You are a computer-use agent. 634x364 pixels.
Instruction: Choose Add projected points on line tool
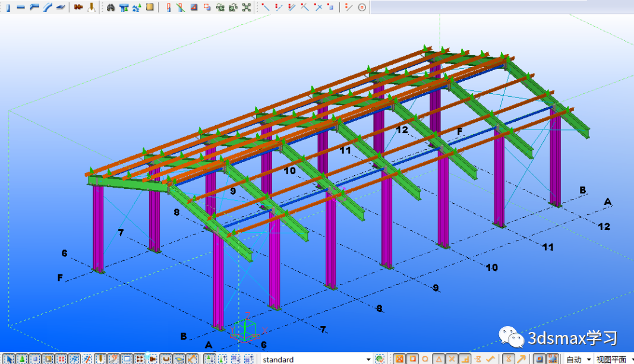point(304,7)
